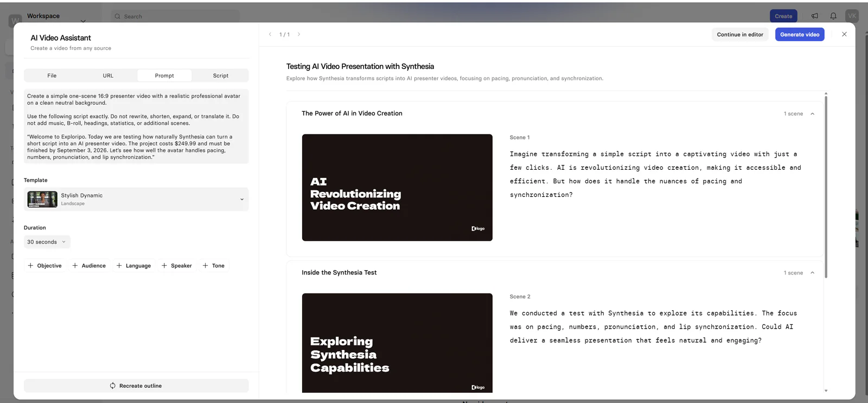Viewport: 868px width, 403px height.
Task: Click into the prompt text area
Action: (x=136, y=126)
